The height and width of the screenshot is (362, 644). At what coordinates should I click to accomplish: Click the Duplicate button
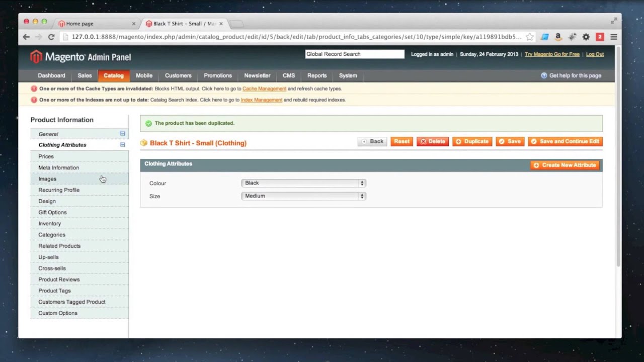click(472, 142)
